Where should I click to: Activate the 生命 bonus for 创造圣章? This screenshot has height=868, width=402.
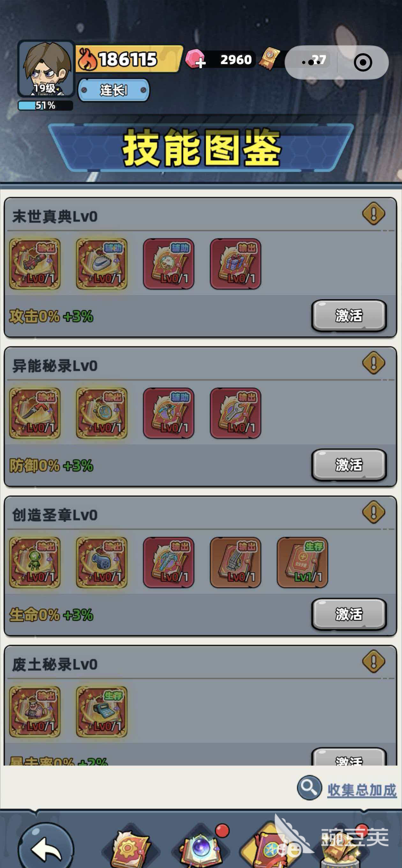349,614
